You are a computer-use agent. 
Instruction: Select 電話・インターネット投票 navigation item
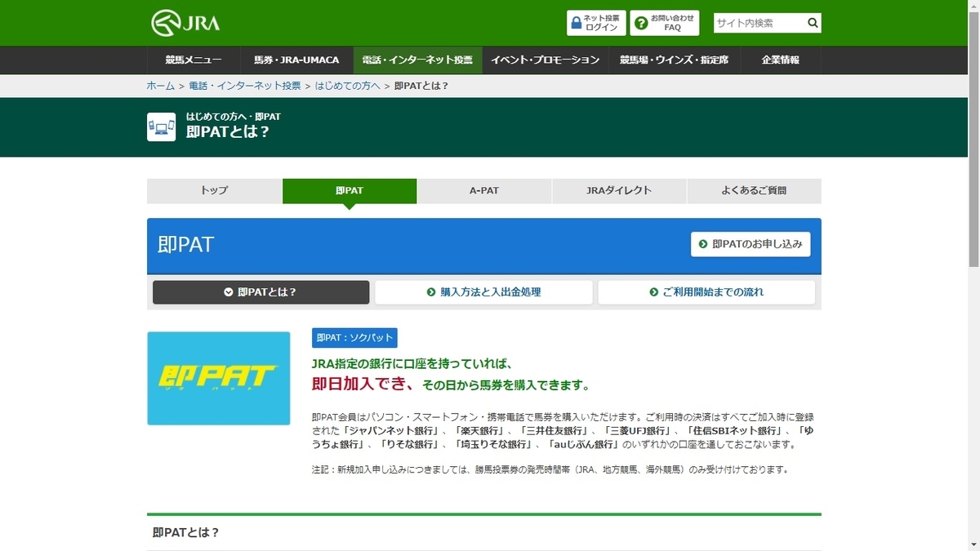click(417, 60)
